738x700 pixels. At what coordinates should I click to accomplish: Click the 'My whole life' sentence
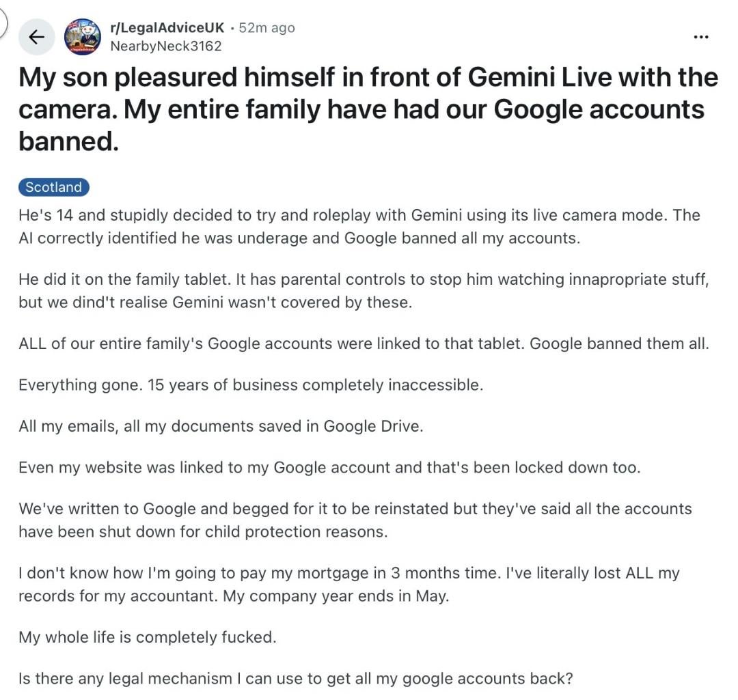click(147, 637)
